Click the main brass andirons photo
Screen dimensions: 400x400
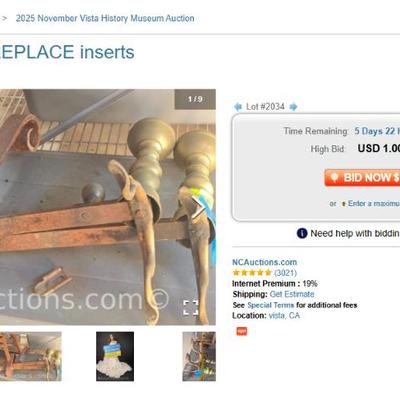pyautogui.click(x=108, y=207)
